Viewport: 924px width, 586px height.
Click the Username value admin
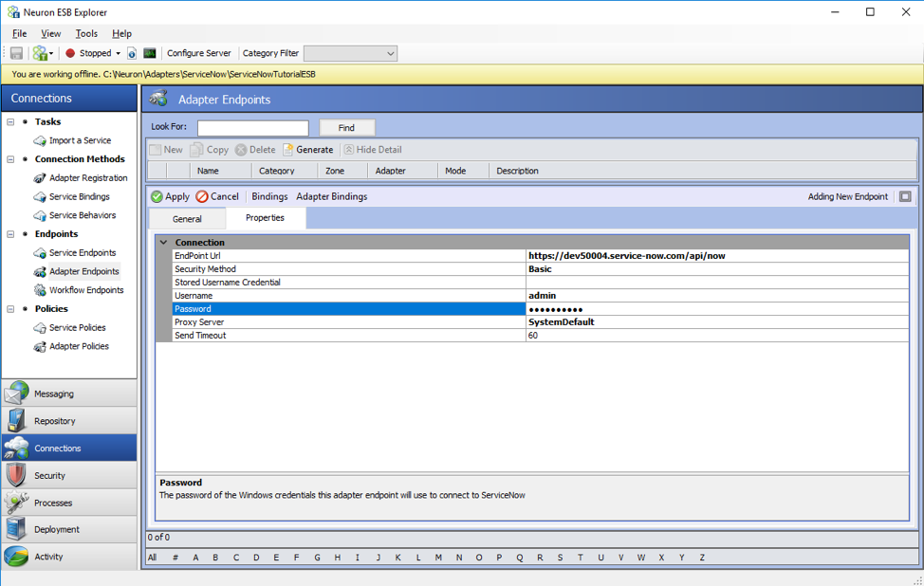pyautogui.click(x=717, y=296)
